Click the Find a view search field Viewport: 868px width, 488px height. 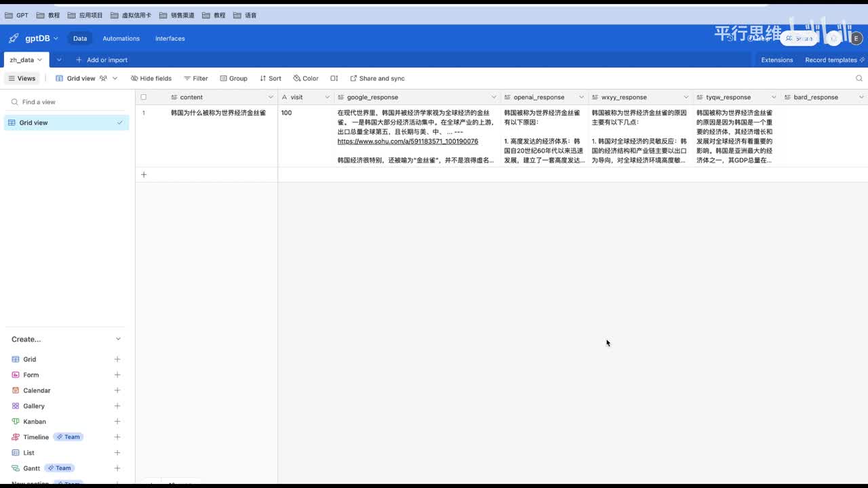(x=68, y=102)
